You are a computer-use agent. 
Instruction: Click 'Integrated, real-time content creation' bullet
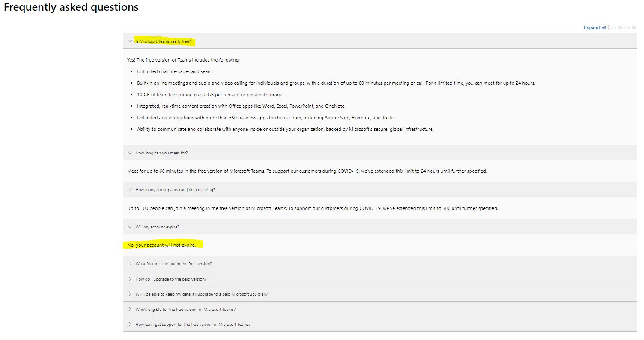[x=241, y=106]
